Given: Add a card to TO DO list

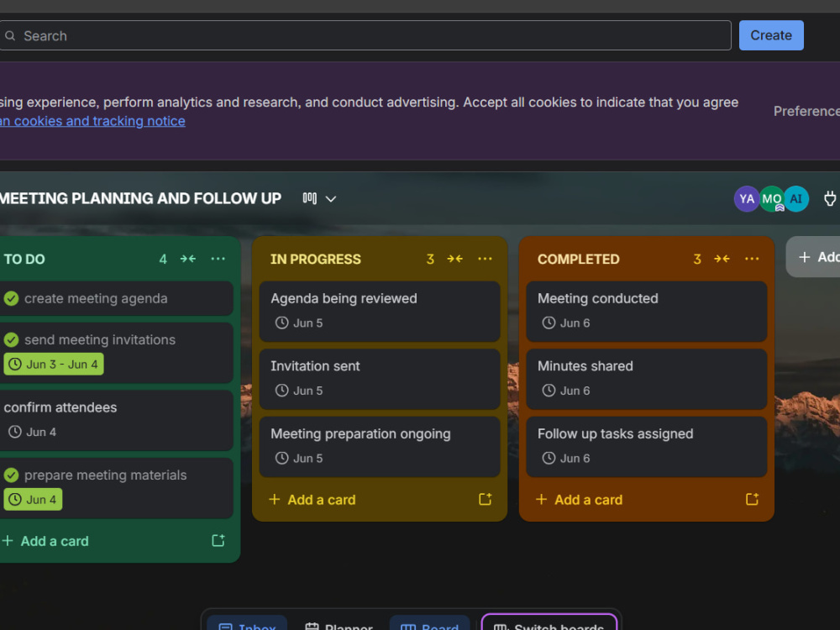Looking at the screenshot, I should point(45,541).
